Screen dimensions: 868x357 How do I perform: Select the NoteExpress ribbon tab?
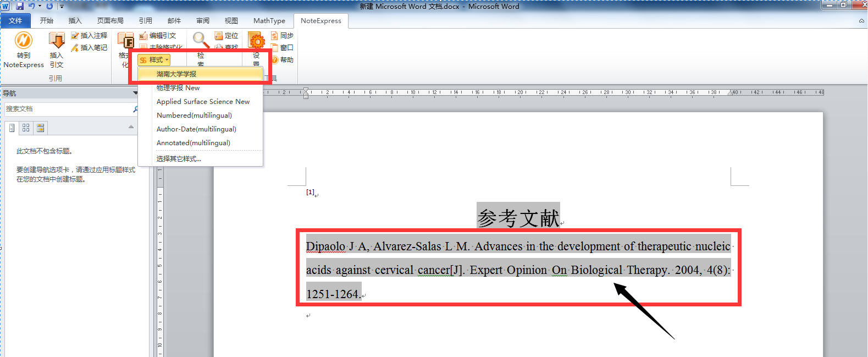click(x=321, y=21)
